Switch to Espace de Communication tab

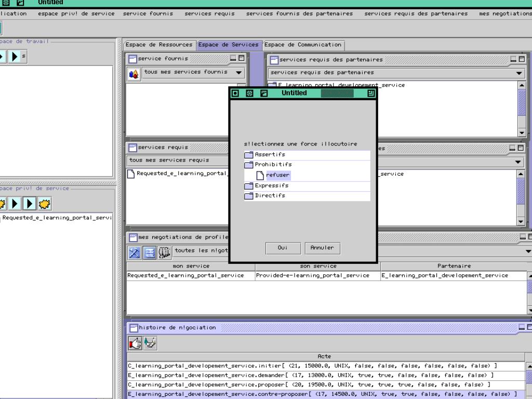pos(303,45)
